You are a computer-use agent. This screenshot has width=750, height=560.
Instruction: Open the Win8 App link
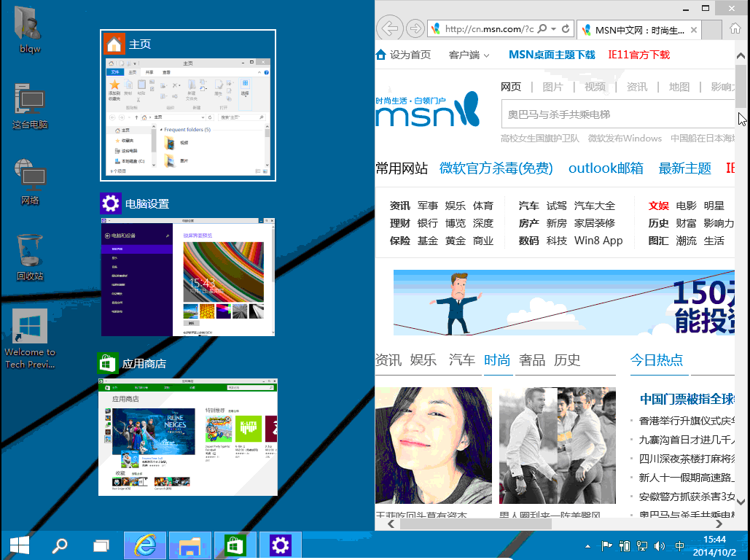598,241
